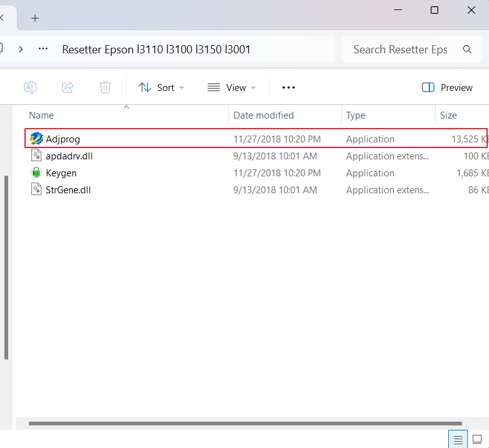Viewport: 489px width, 448px height.
Task: Switch to large icons view layout
Action: 477,439
